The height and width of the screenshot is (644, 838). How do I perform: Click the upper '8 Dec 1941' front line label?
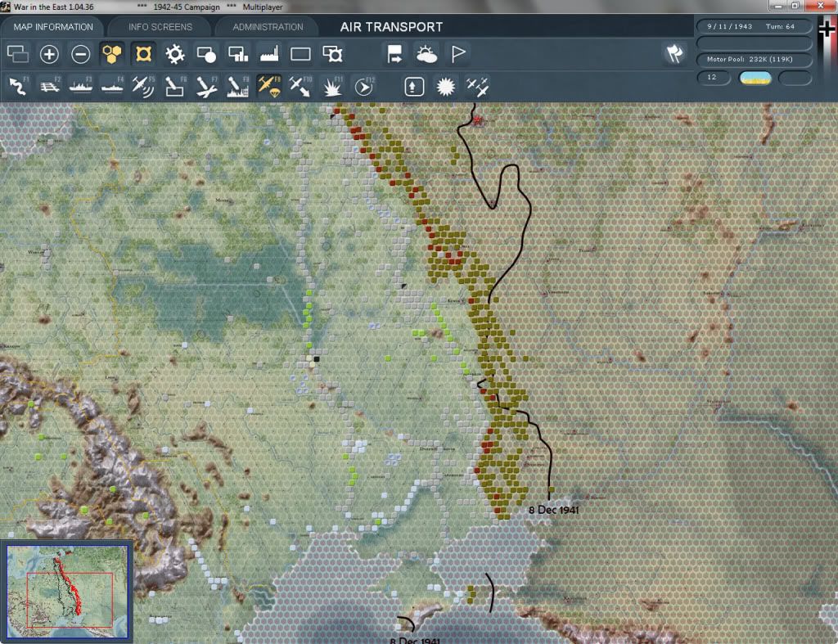[554, 510]
